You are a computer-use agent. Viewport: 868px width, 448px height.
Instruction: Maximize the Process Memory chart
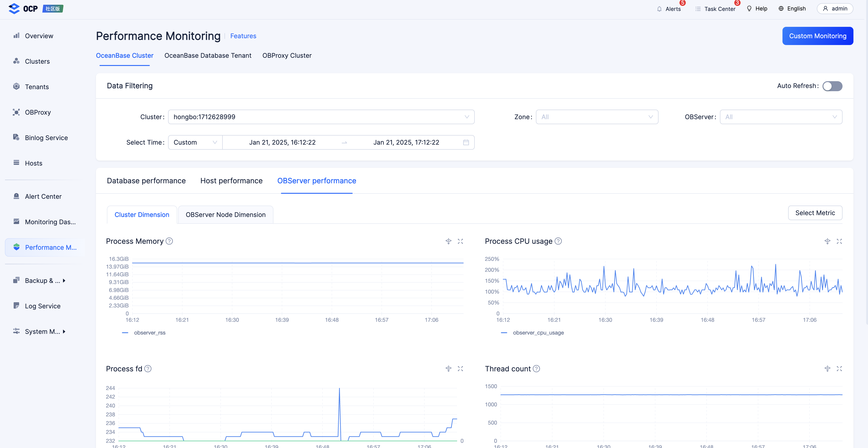460,241
